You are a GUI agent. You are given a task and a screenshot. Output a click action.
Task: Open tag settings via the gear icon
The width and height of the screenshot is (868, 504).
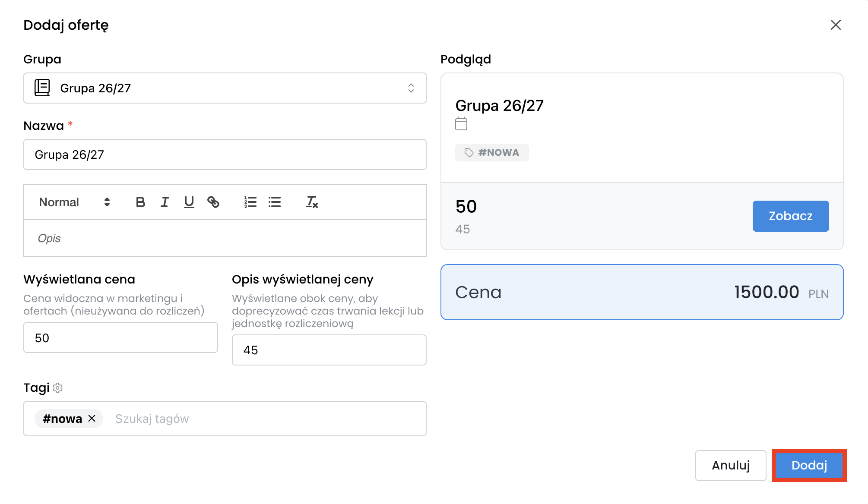[x=58, y=388]
